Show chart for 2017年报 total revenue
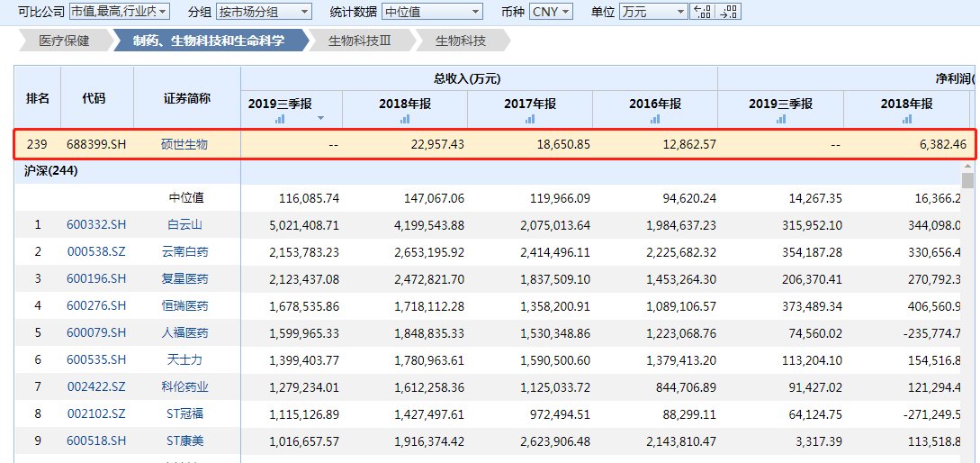 [x=530, y=118]
